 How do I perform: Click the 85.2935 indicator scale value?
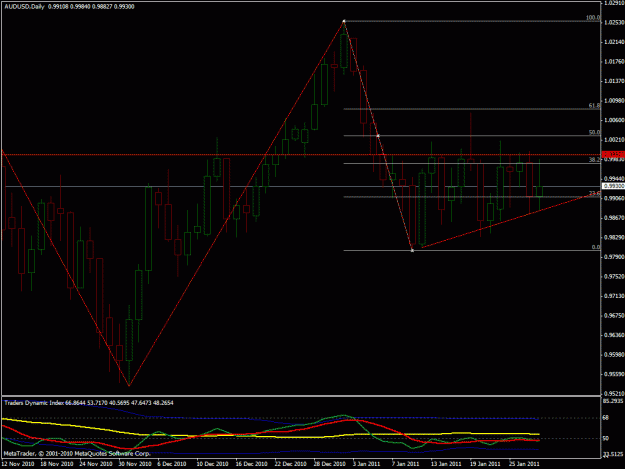(613, 400)
